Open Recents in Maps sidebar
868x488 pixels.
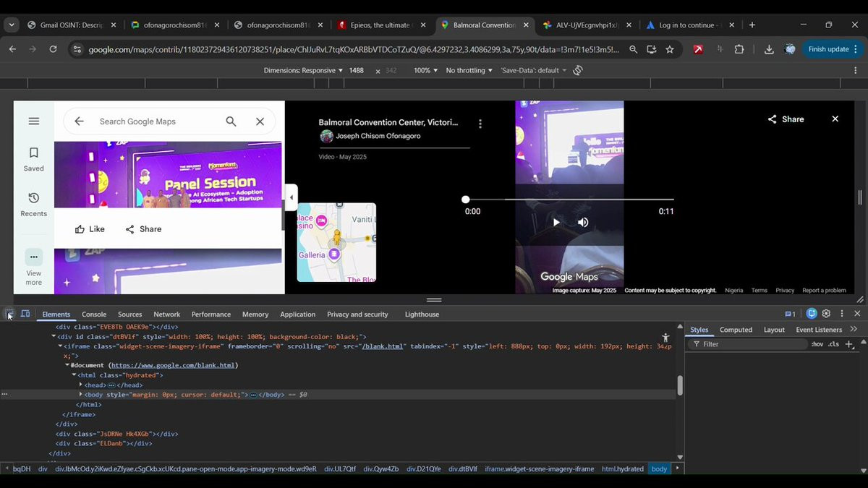(33, 205)
